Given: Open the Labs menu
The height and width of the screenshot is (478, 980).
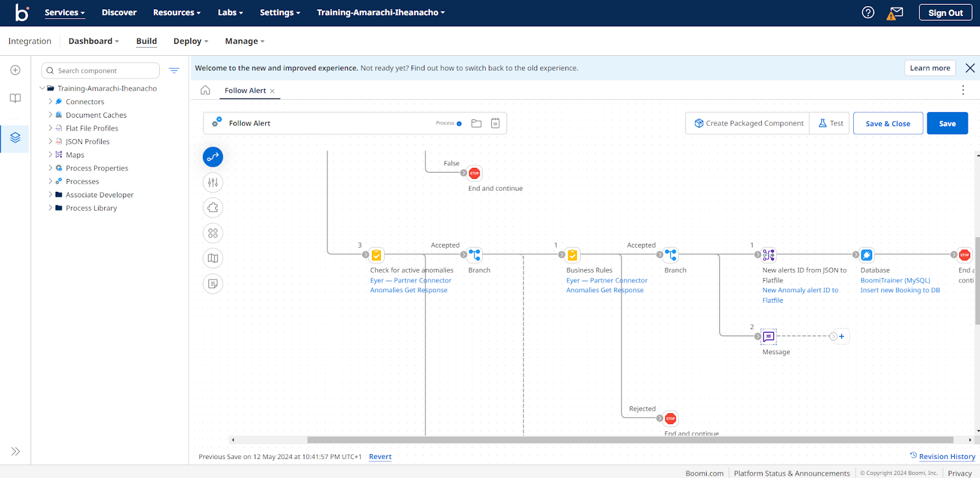Looking at the screenshot, I should (x=230, y=12).
